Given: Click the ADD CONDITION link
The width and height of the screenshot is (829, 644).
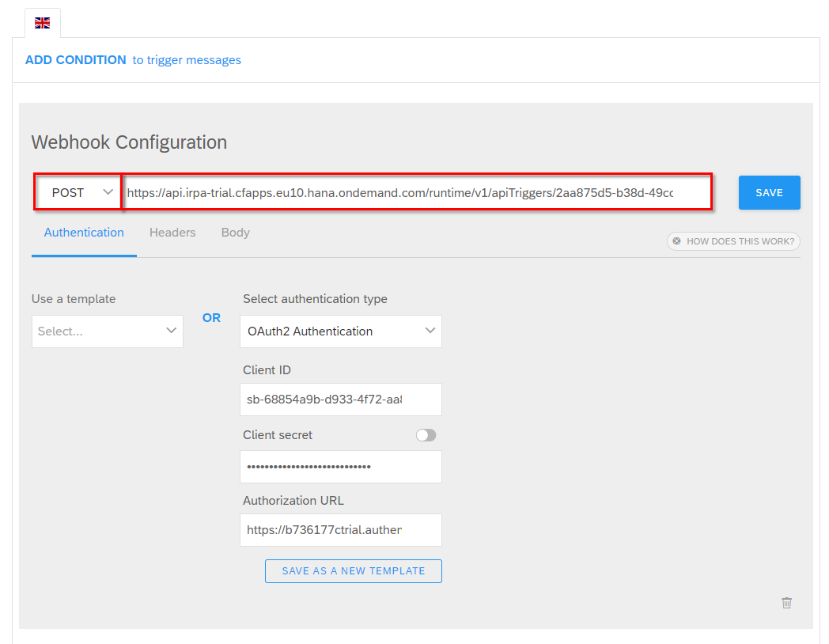Looking at the screenshot, I should (76, 60).
